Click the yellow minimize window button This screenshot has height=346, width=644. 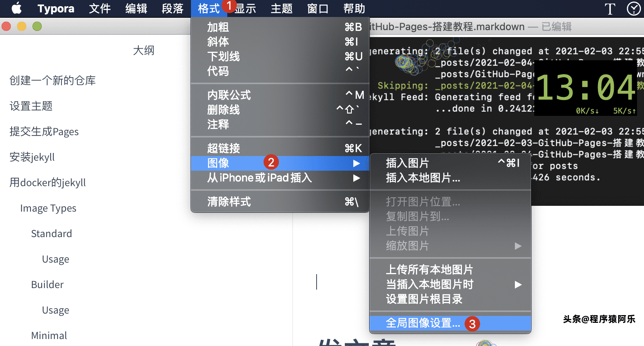coord(22,26)
